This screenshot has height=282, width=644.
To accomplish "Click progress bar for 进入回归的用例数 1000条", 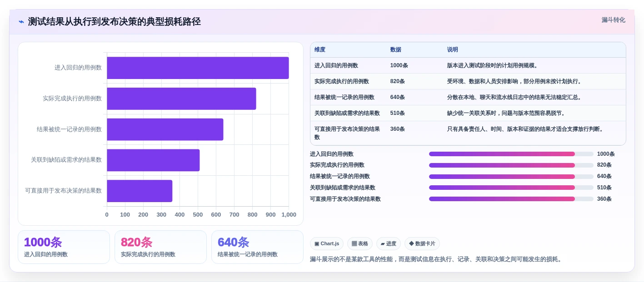I will click(x=511, y=154).
